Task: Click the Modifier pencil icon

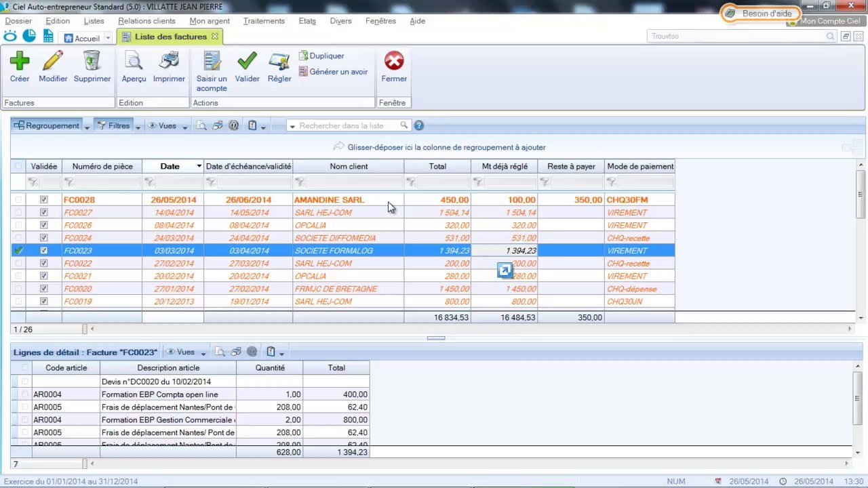Action: click(x=53, y=62)
